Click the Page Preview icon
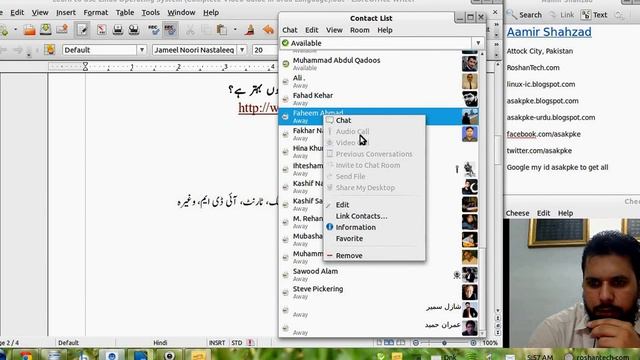The image size is (640, 360). coord(133,29)
